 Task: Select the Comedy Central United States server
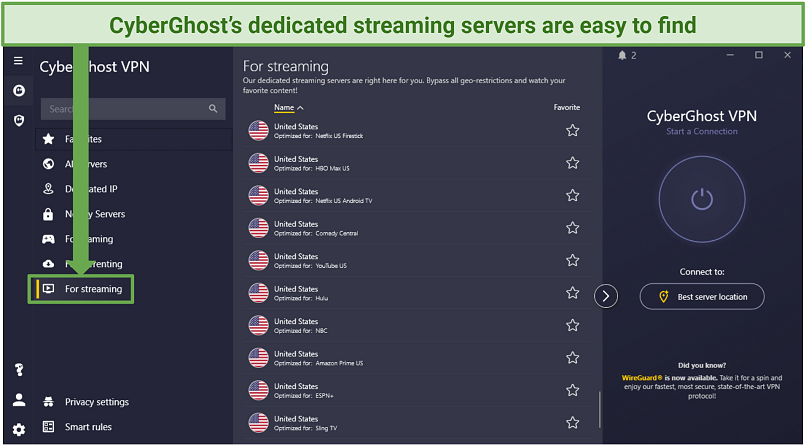pos(417,228)
